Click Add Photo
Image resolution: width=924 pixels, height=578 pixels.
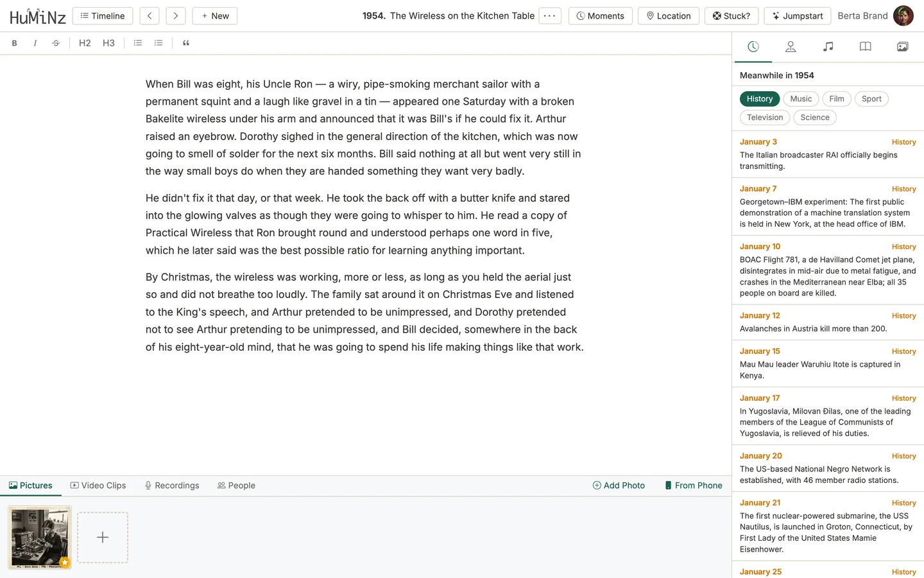point(619,486)
